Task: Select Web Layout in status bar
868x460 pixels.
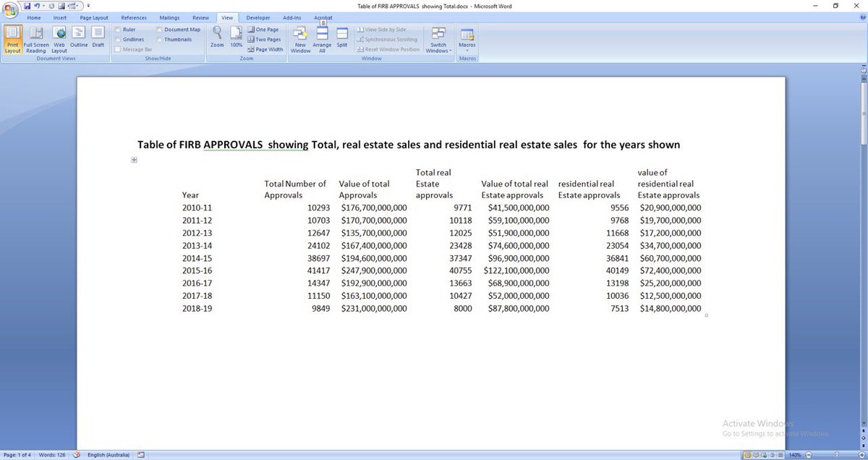Action: coord(764,455)
